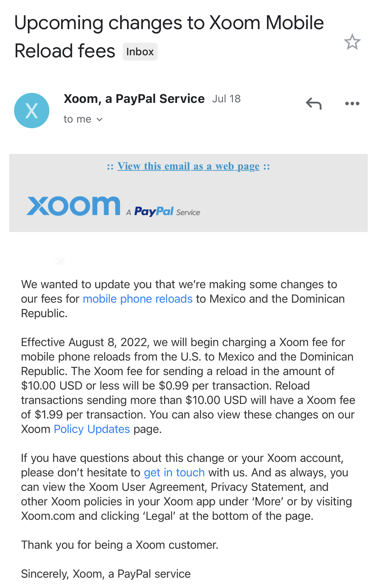The width and height of the screenshot is (377, 588).
Task: Tap the sender avatar with letter X
Action: [32, 111]
